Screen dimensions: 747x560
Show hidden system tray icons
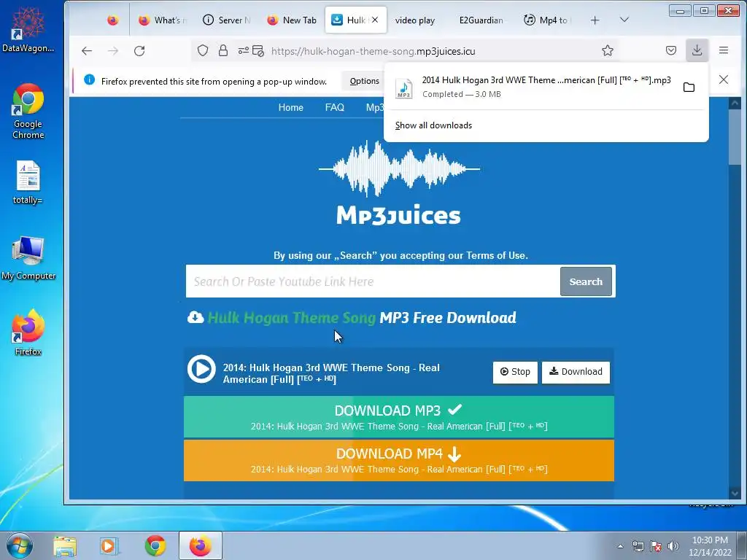point(620,546)
